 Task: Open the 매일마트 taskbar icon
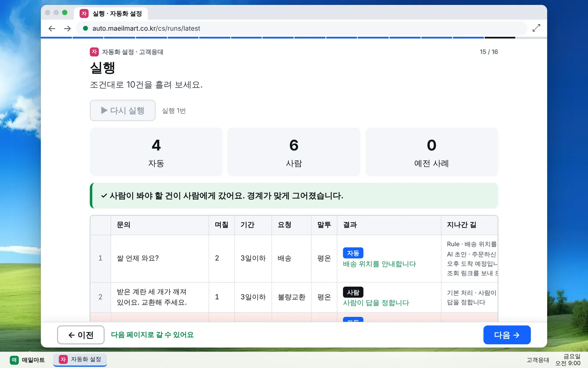pyautogui.click(x=14, y=360)
